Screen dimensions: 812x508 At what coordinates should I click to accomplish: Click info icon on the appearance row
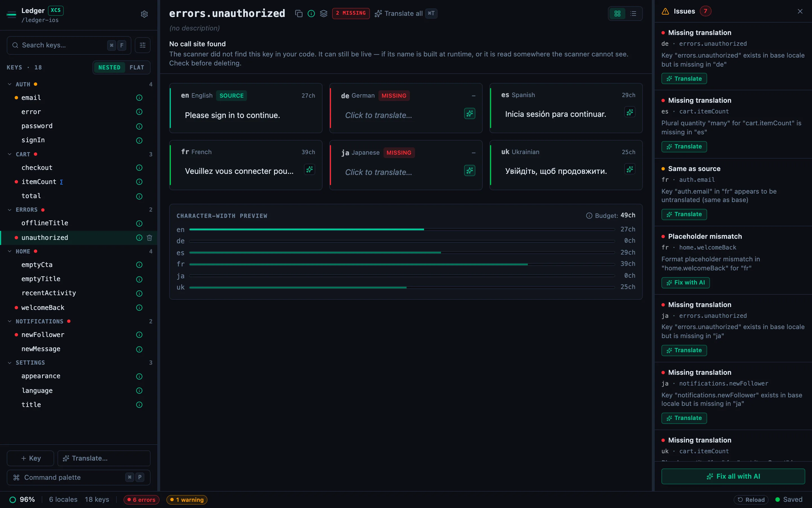[139, 376]
